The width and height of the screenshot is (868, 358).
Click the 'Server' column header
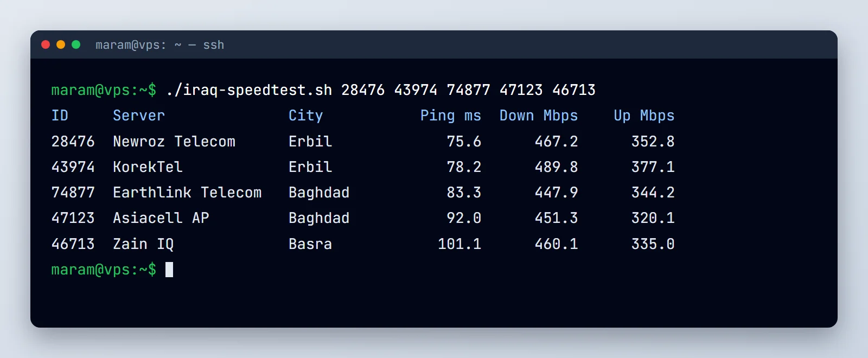coord(139,116)
